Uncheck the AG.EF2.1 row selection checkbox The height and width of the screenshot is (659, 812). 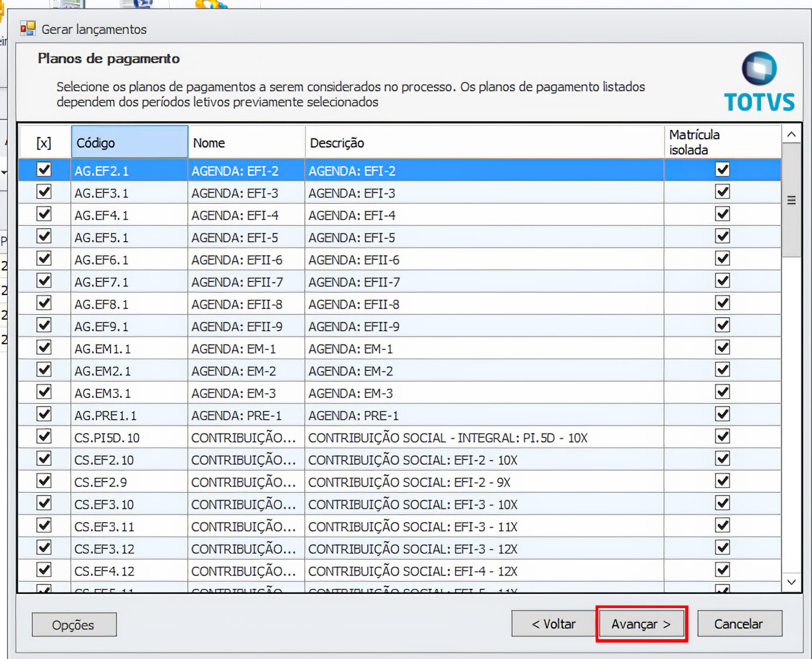pos(44,170)
